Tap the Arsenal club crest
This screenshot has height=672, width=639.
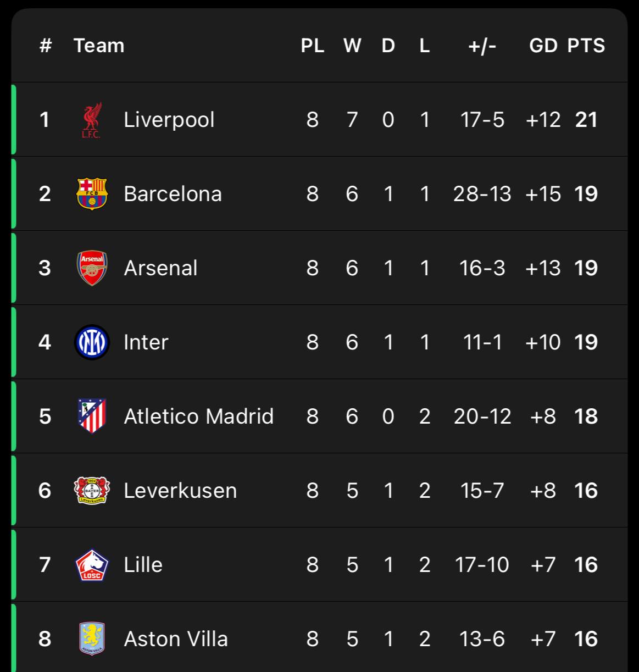[92, 268]
